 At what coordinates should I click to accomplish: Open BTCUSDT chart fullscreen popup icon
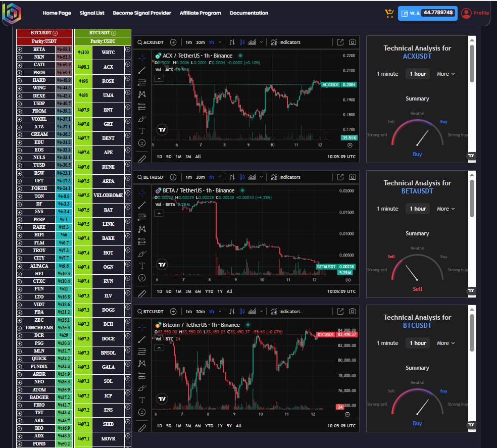tap(340, 311)
